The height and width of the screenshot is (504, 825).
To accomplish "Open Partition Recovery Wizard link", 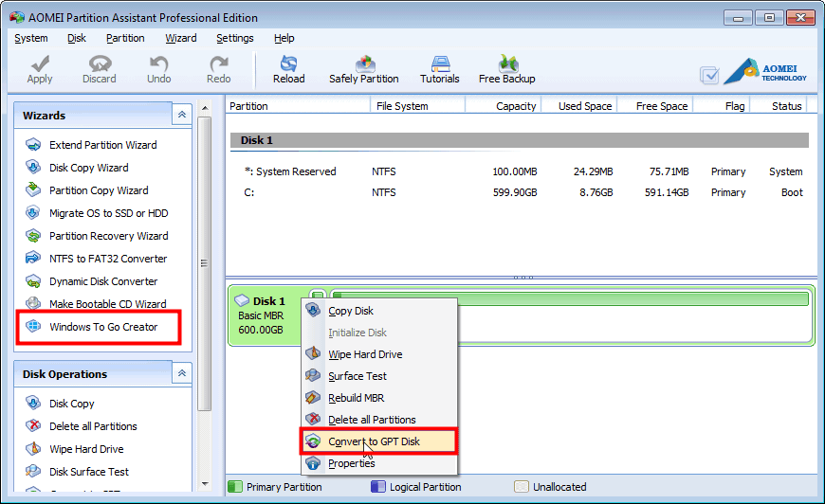I will pos(109,236).
